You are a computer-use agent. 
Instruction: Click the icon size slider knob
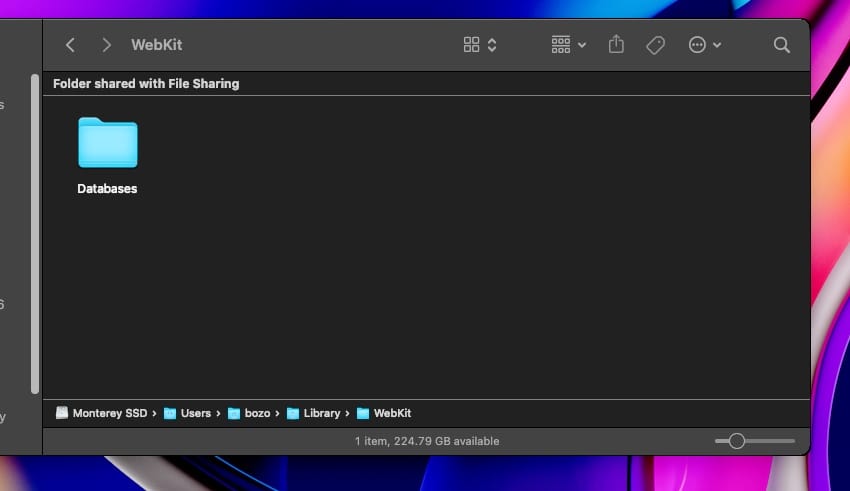[x=736, y=441]
